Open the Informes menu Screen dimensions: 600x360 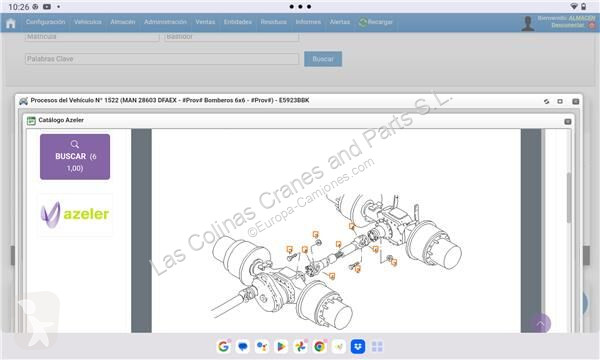(x=308, y=22)
